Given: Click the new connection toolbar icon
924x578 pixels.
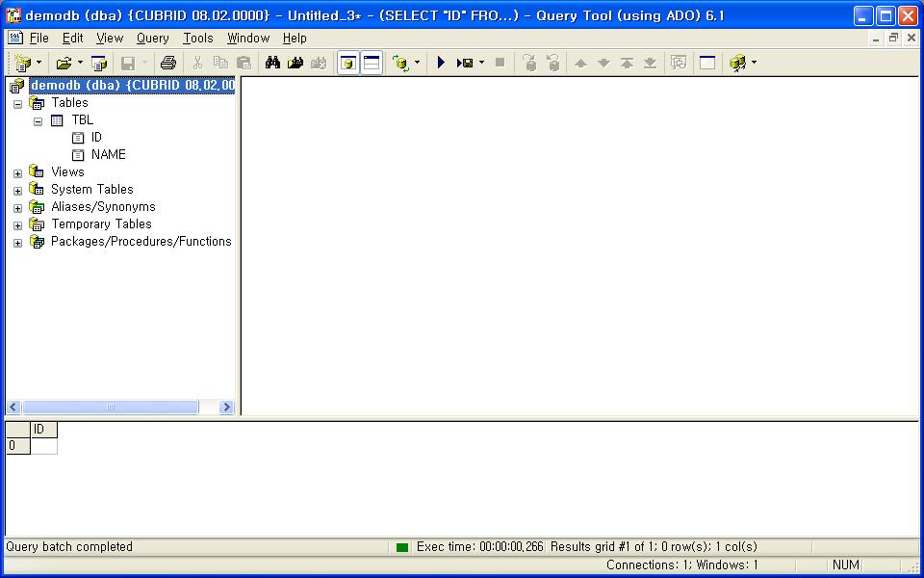Looking at the screenshot, I should 21,63.
